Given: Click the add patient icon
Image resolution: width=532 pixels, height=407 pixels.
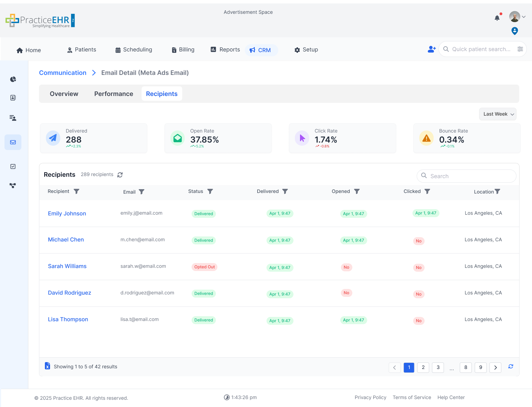Looking at the screenshot, I should pyautogui.click(x=432, y=49).
